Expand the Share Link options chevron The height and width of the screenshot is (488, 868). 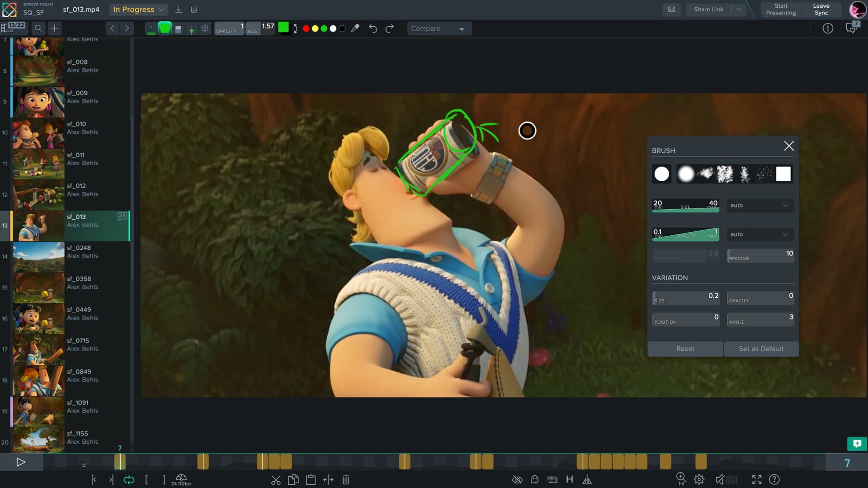pos(738,9)
